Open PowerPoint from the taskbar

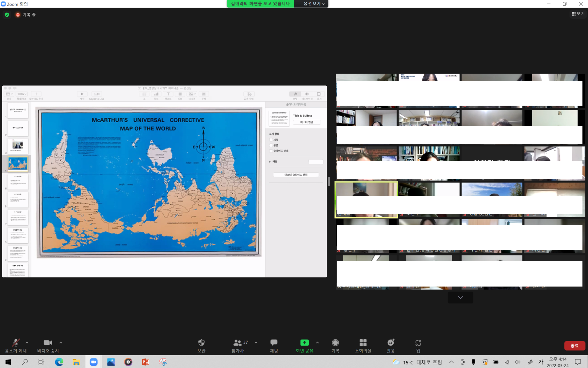click(145, 362)
